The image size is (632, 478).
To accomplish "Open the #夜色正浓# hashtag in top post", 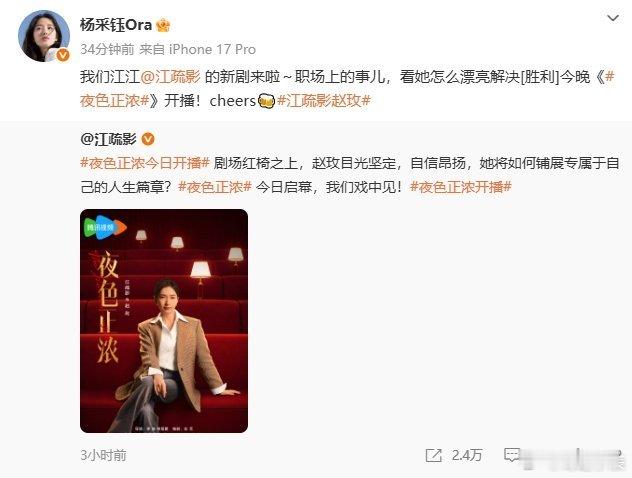I will [x=347, y=89].
